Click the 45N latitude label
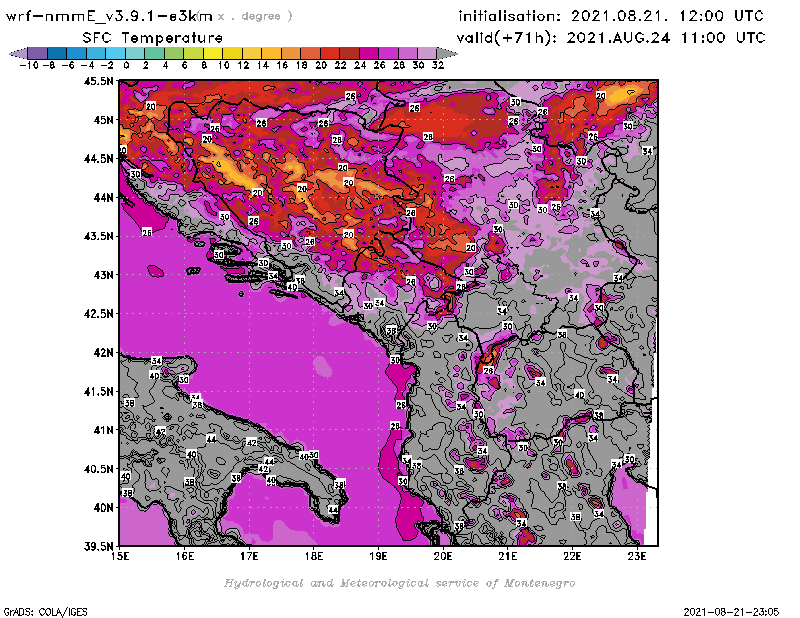Screen dimensions: 800x618 pos(103,120)
